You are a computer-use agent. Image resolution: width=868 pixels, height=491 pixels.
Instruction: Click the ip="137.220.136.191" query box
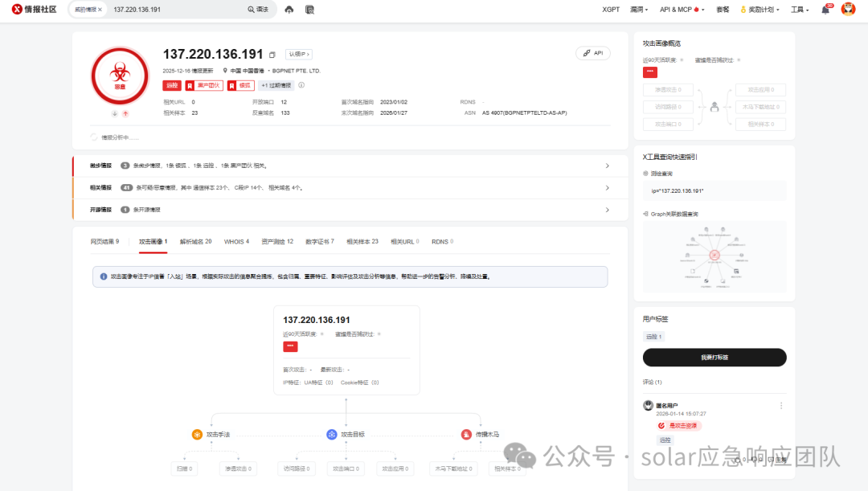714,191
